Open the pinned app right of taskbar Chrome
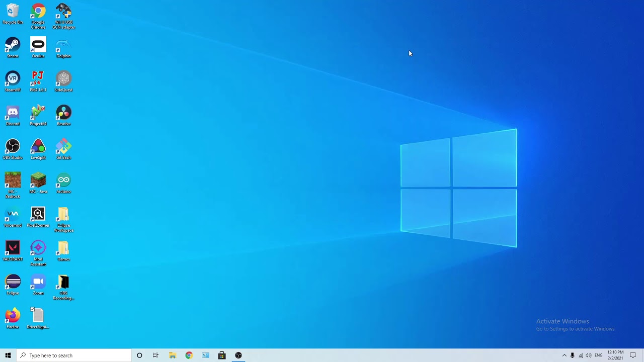The height and width of the screenshot is (362, 644). [x=205, y=355]
